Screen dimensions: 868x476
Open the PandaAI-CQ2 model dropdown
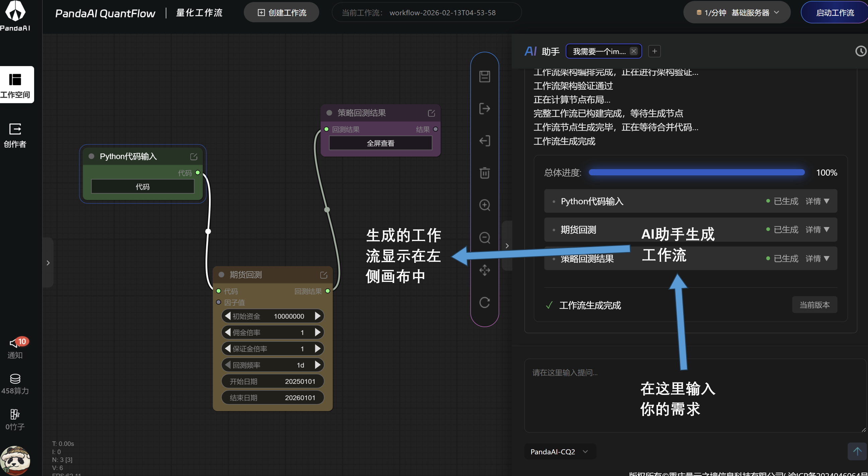pyautogui.click(x=560, y=452)
